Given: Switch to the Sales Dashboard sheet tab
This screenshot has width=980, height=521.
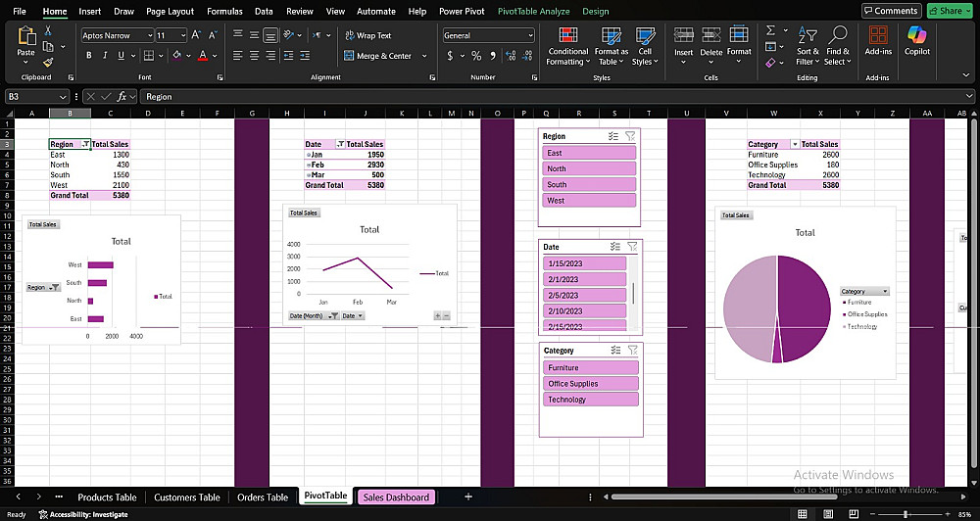Looking at the screenshot, I should [x=396, y=497].
